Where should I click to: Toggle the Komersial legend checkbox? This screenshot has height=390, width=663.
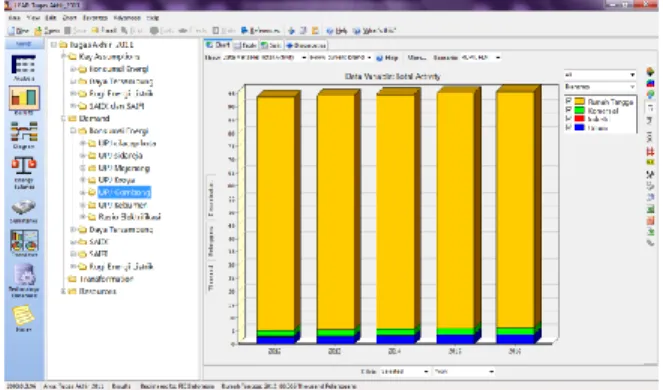568,110
